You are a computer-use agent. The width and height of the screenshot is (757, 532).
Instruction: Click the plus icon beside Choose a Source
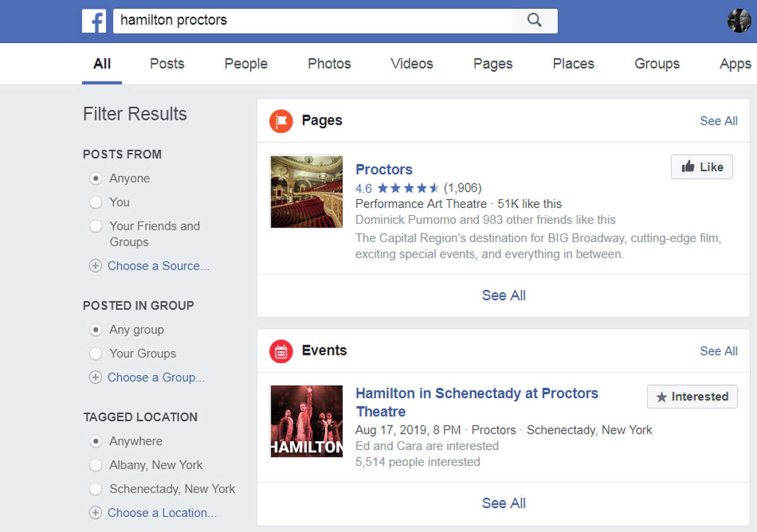tap(95, 266)
